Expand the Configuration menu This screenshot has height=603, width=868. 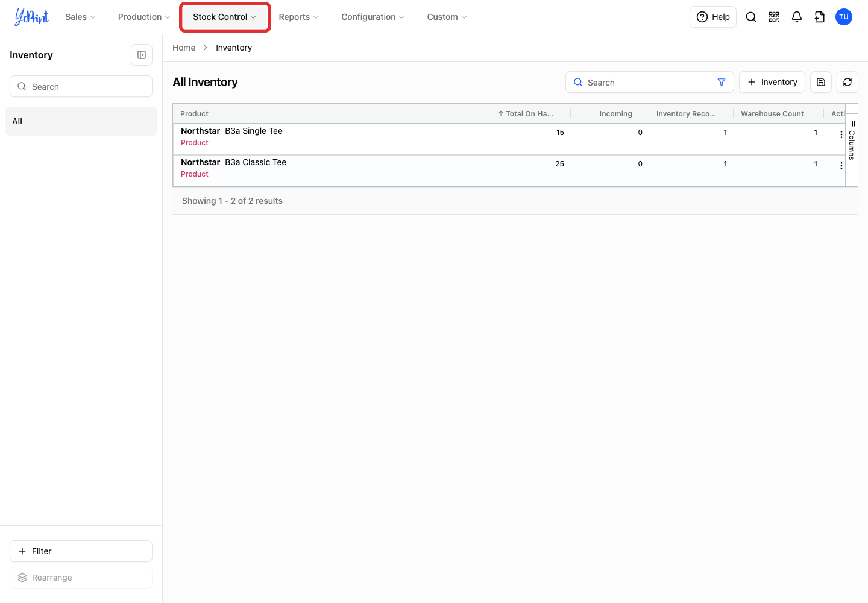[373, 17]
